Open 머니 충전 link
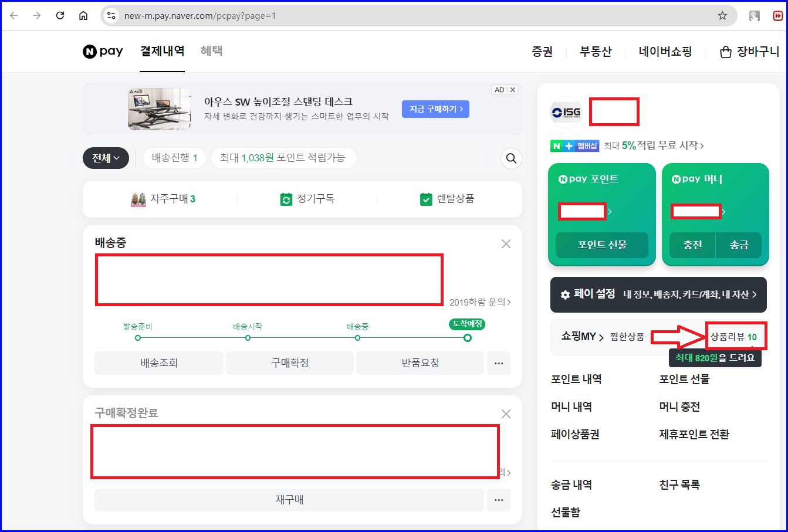 point(679,407)
